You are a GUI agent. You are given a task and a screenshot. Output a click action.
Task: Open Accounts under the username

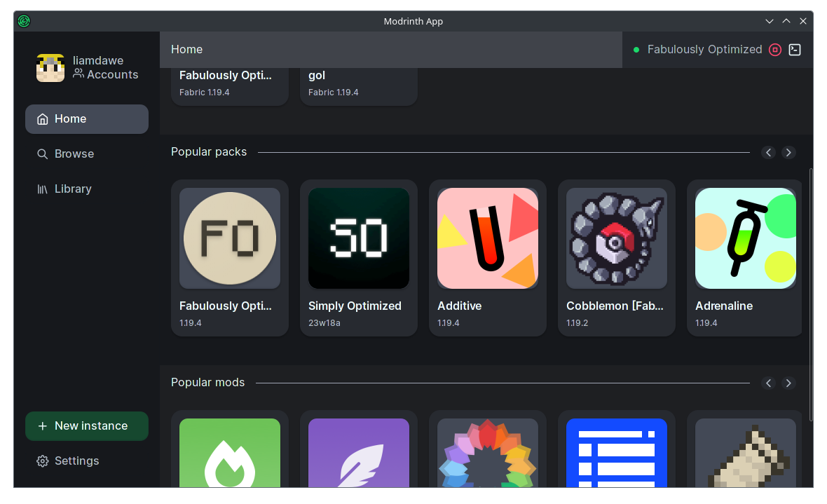tap(106, 74)
